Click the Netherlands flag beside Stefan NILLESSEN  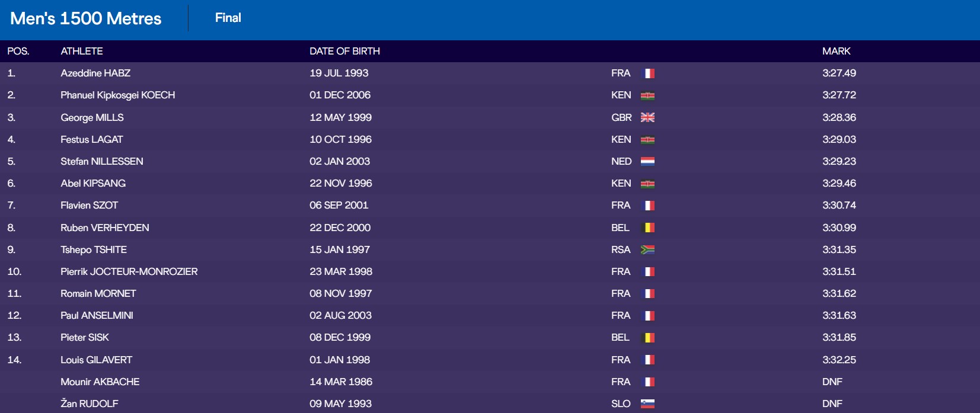point(648,161)
